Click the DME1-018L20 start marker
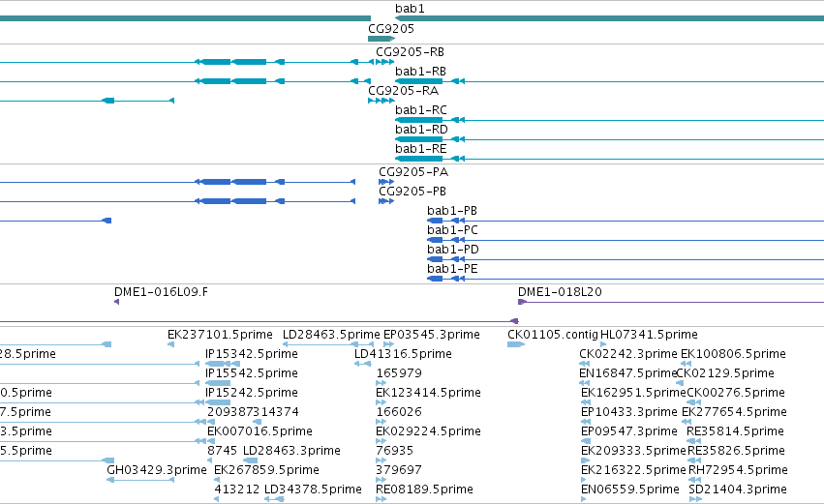 (522, 302)
